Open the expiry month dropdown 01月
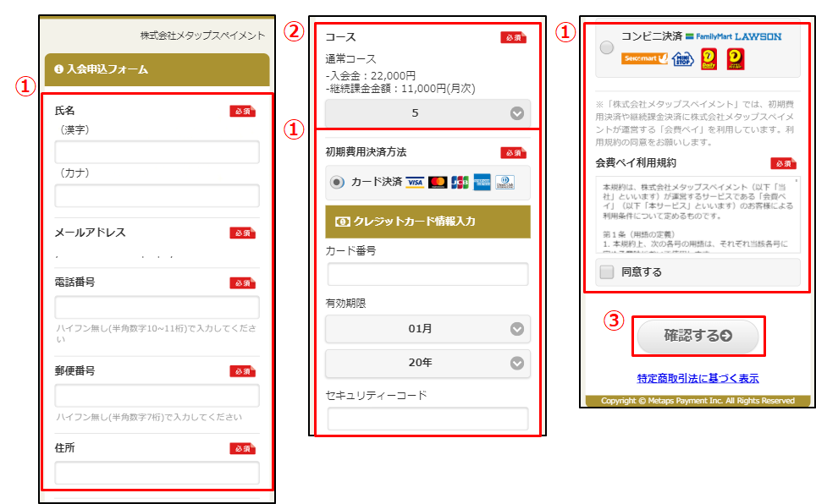This screenshot has width=816, height=504. pyautogui.click(x=427, y=328)
